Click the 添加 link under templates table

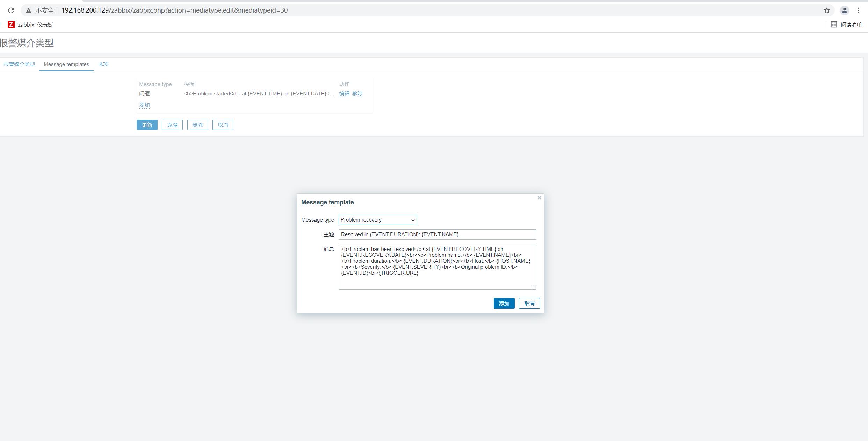coord(144,105)
